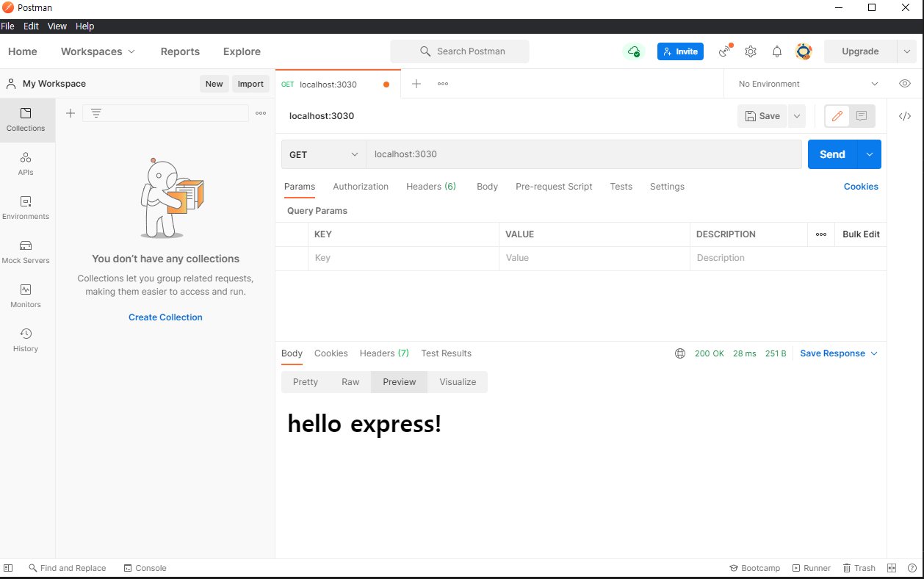
Task: Expand the Send button dropdown arrow
Action: point(870,154)
